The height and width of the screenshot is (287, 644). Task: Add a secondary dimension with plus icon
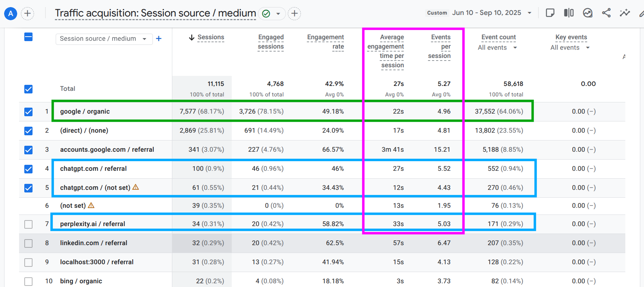coord(159,38)
